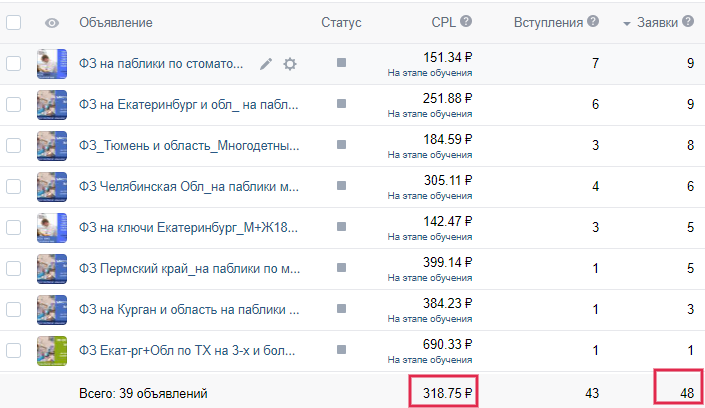
Task: Open thumbnail of ФЗ_Тюмень и область
Action: [x=52, y=146]
